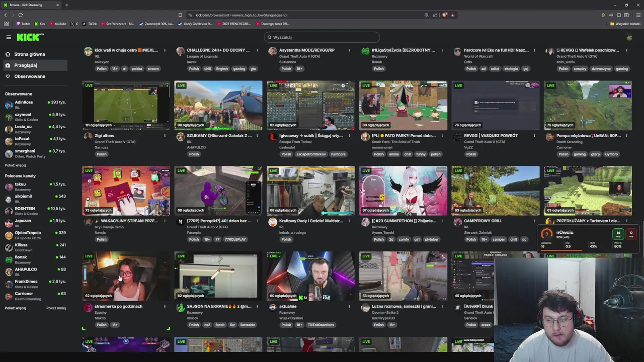This screenshot has width=644, height=362.
Task: Open ROSHTEIN channel in sidebar
Action: pos(35,211)
